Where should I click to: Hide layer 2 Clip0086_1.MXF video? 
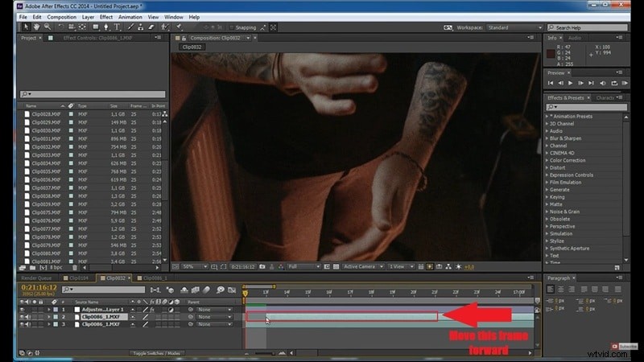[x=23, y=317]
